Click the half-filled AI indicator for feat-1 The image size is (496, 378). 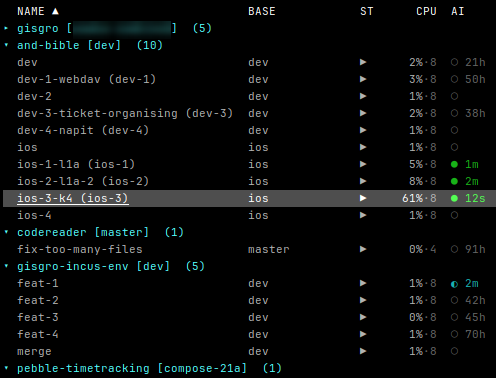coord(454,284)
